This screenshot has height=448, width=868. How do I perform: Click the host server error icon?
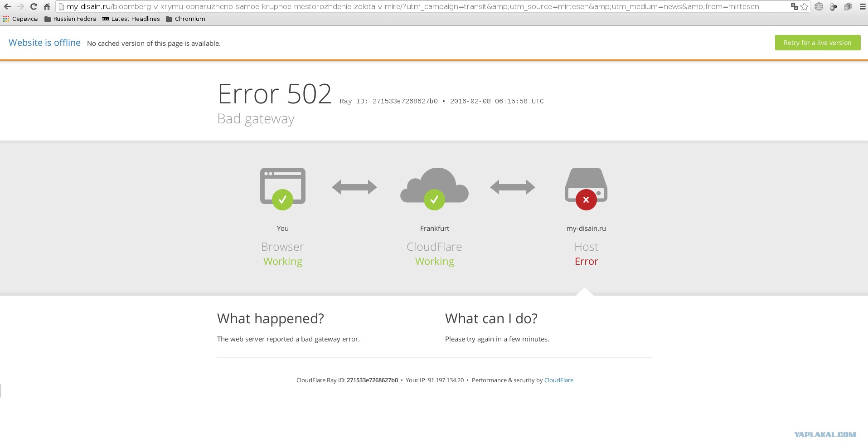click(x=586, y=189)
